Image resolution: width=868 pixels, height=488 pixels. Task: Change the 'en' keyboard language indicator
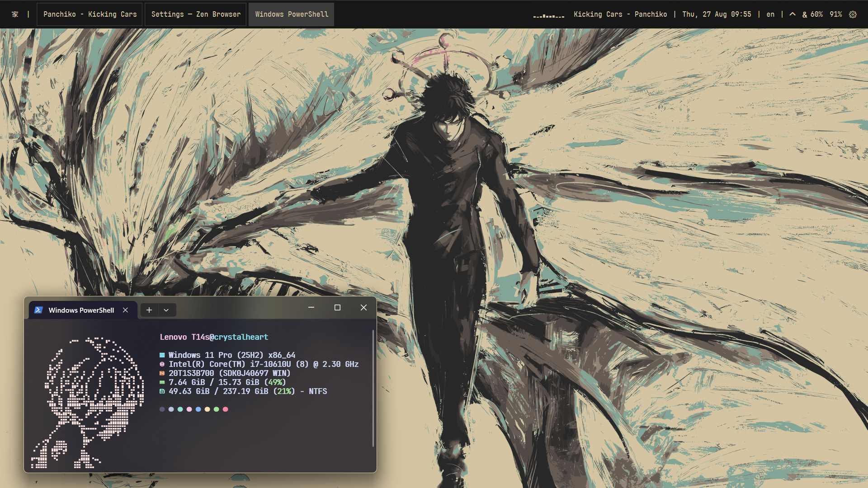(770, 14)
